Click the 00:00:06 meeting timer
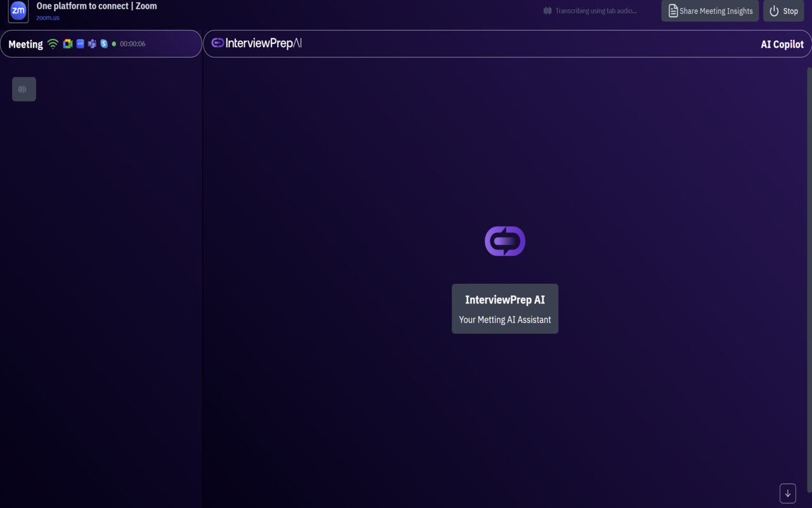812x508 pixels. [133, 44]
